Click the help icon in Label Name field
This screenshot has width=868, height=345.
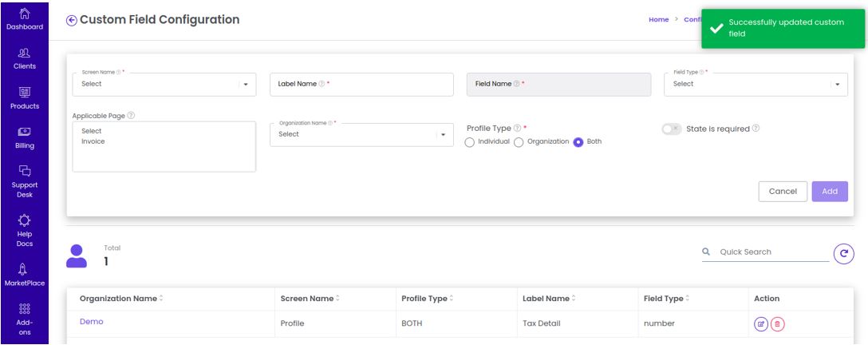point(322,84)
